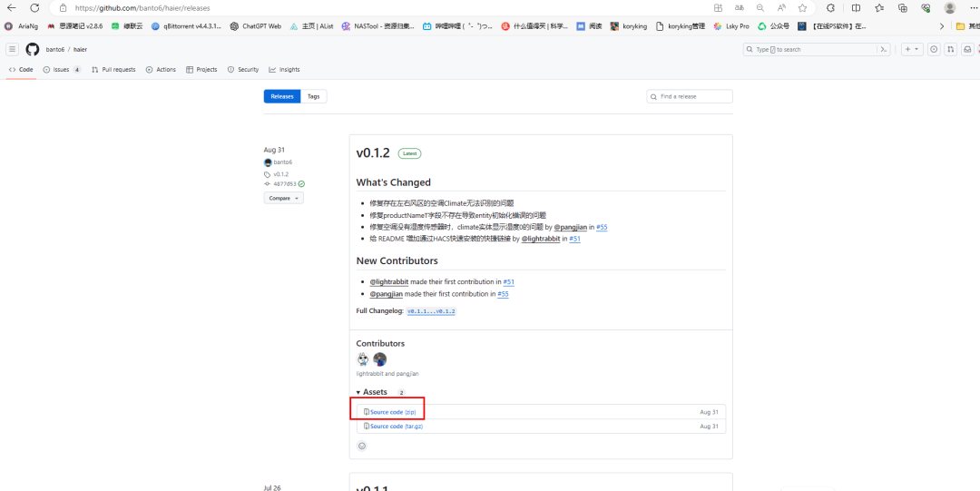Click the Latest release badge

coord(410,153)
